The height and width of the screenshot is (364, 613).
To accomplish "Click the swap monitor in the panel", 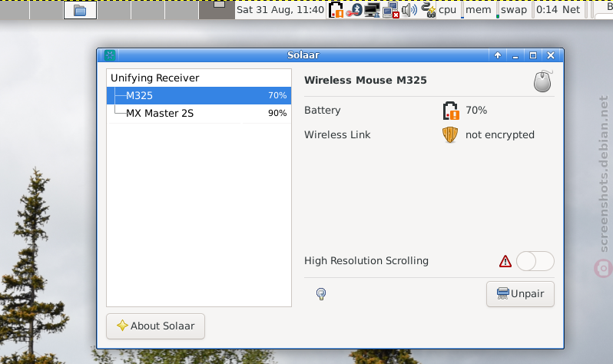I will (514, 10).
